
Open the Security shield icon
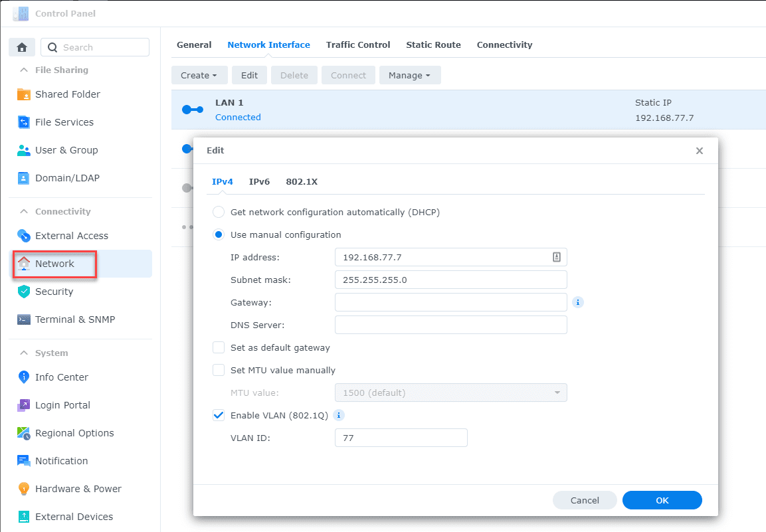pyautogui.click(x=23, y=292)
